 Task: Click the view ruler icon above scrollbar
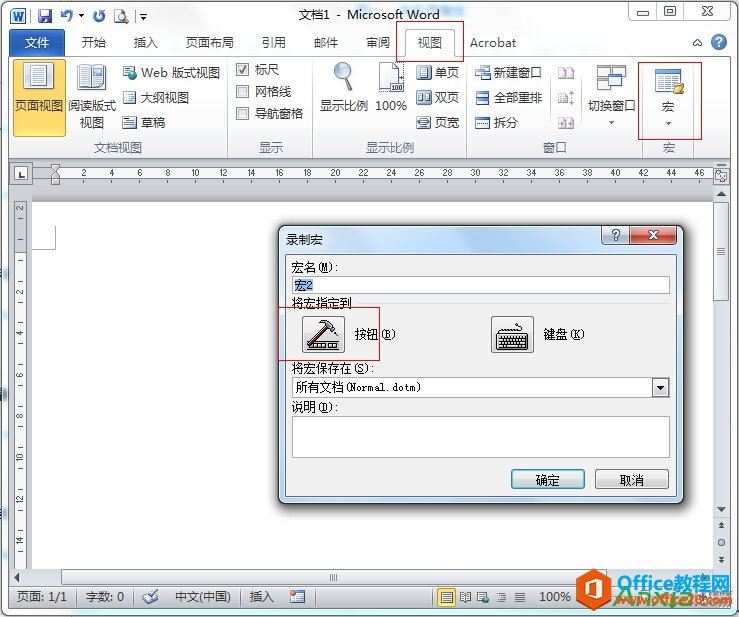[721, 176]
